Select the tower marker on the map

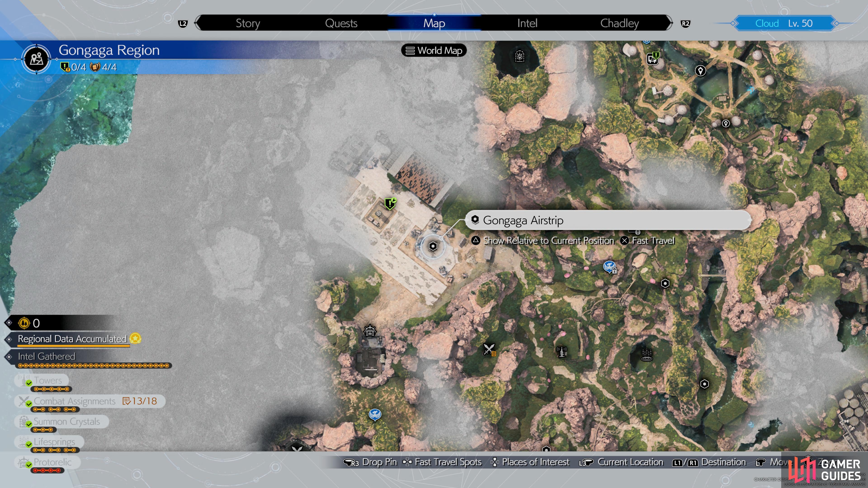click(561, 352)
